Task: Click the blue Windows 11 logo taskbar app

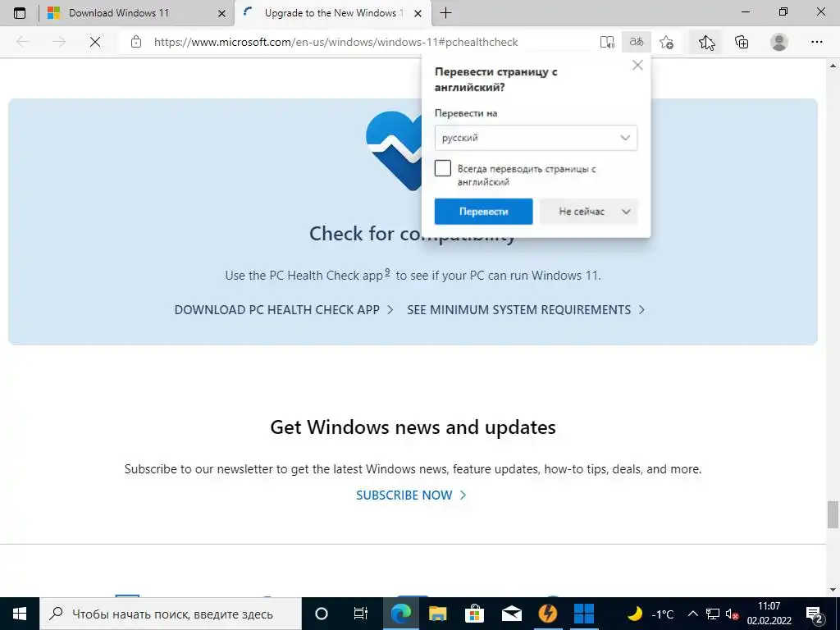Action: tap(584, 614)
